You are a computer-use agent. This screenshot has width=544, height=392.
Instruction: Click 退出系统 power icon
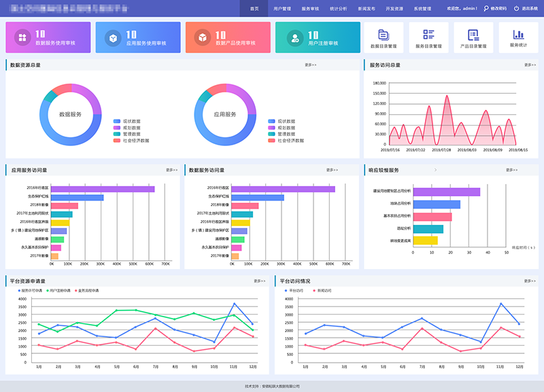tap(516, 8)
